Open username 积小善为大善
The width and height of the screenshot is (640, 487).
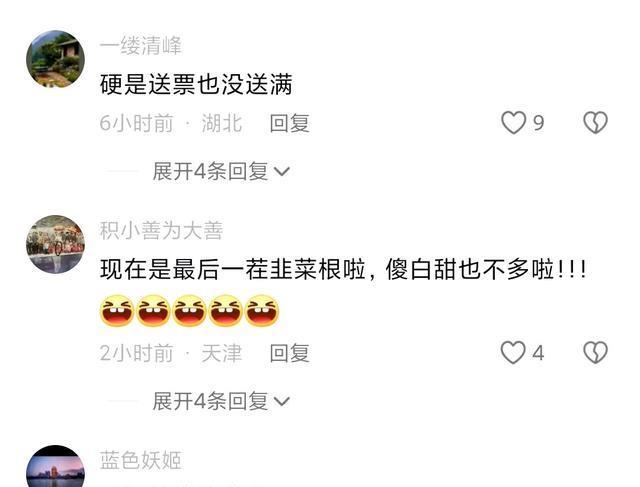click(161, 231)
